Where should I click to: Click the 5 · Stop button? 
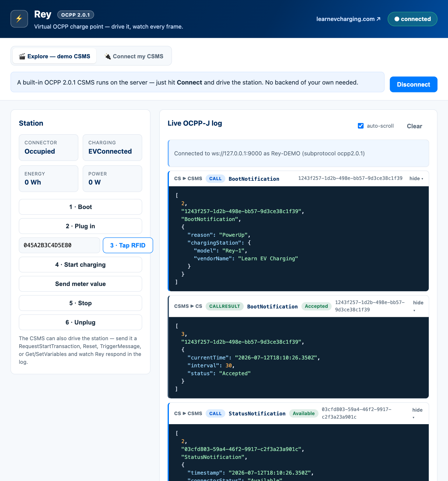[80, 303]
